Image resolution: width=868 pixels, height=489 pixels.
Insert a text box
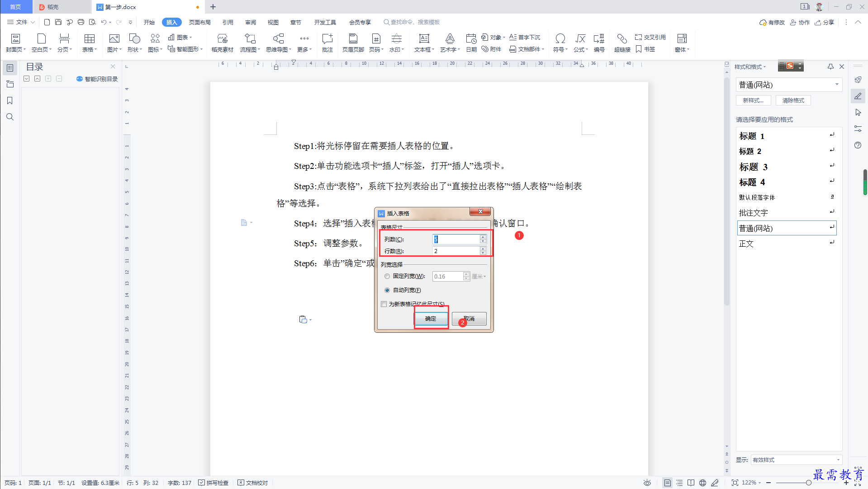point(424,43)
